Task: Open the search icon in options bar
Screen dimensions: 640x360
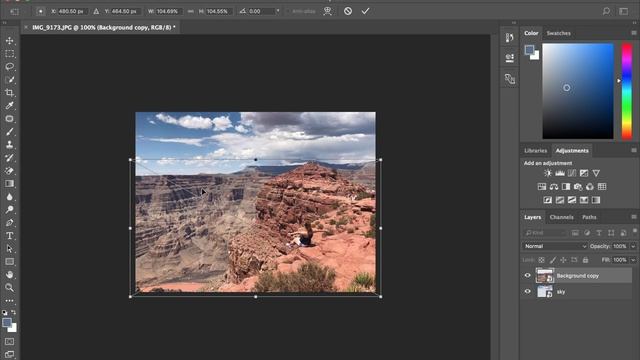Action: pos(607,11)
